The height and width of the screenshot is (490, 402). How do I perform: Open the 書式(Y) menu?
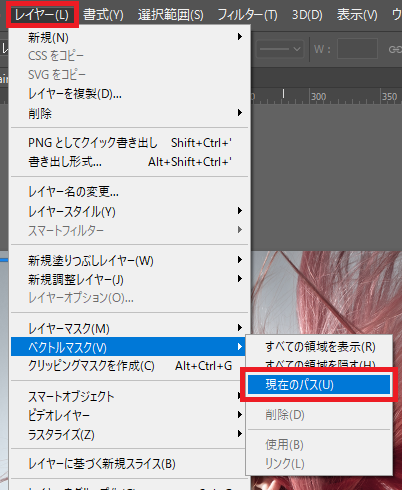pyautogui.click(x=103, y=15)
